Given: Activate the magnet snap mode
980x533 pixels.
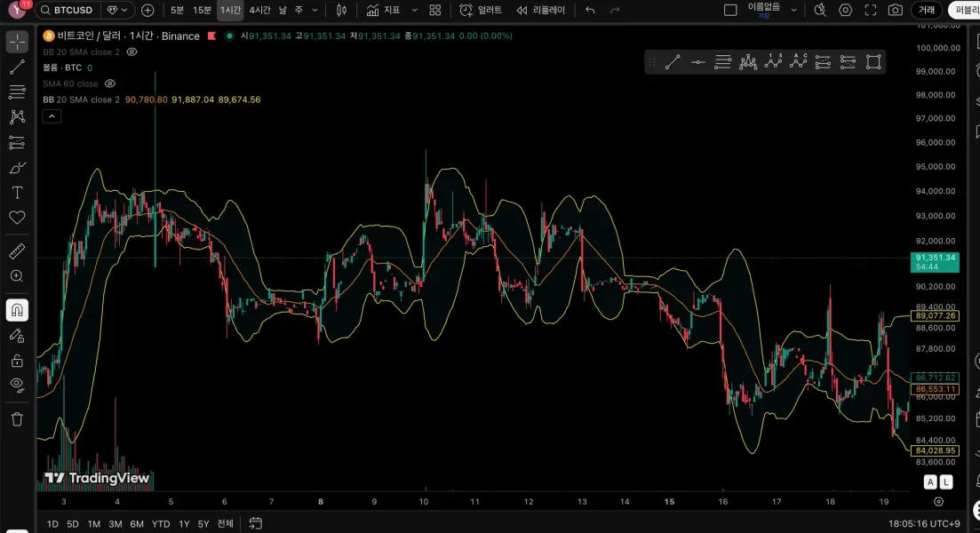Looking at the screenshot, I should click(x=17, y=310).
